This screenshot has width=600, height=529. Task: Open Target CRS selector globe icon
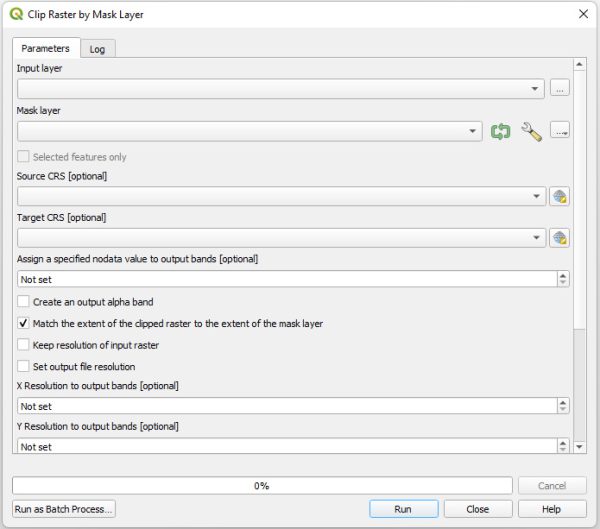(559, 238)
